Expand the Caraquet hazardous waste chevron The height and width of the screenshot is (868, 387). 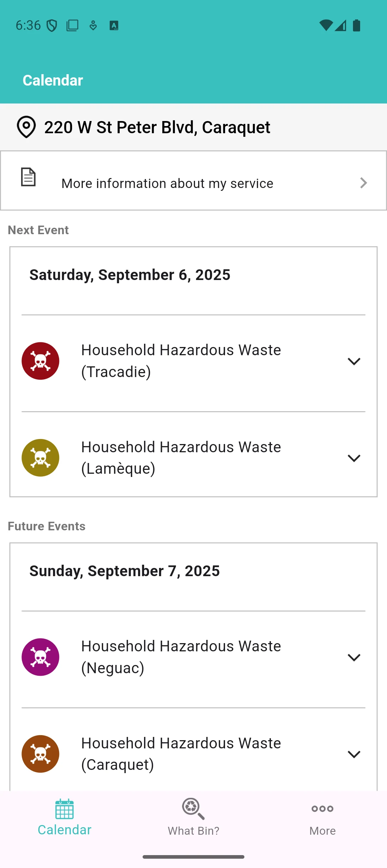[354, 754]
